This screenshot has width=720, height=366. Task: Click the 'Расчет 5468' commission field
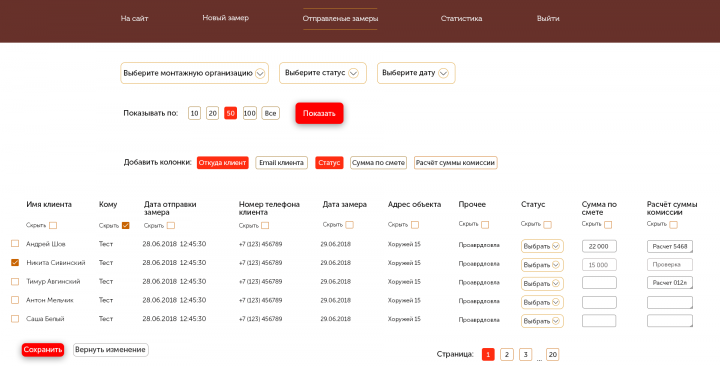670,246
